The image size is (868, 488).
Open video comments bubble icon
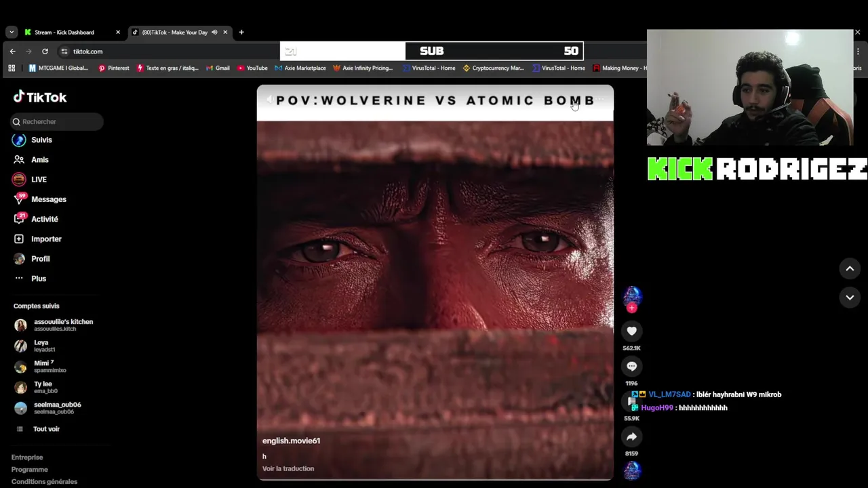(x=632, y=366)
